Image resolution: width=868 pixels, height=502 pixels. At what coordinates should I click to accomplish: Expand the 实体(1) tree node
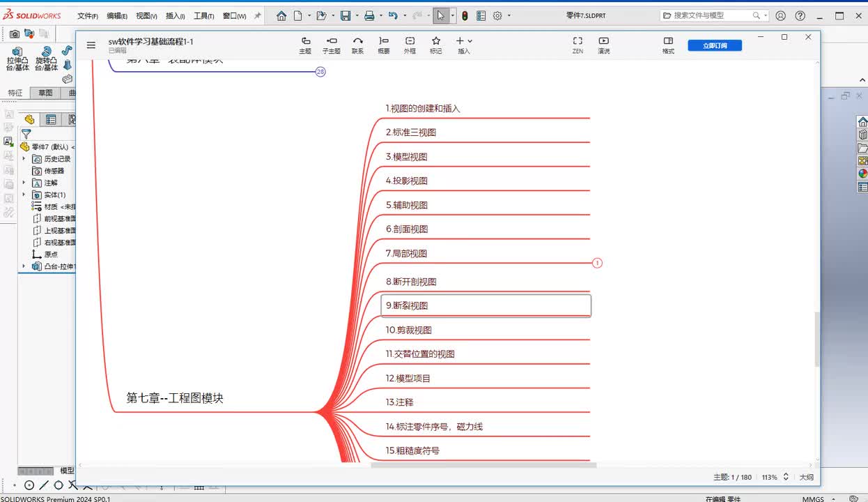[x=24, y=195]
